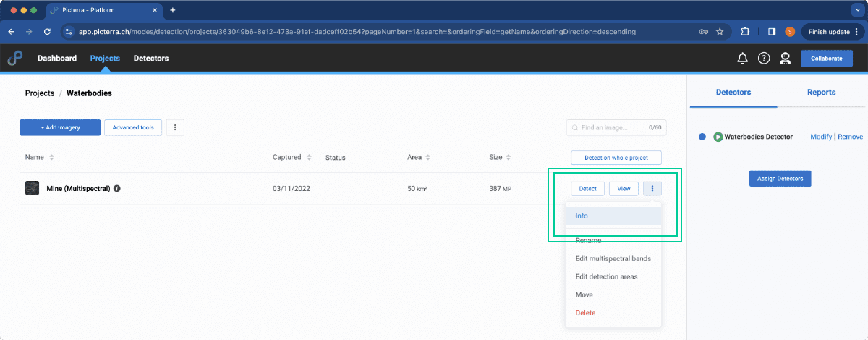Image resolution: width=868 pixels, height=340 pixels.
Task: Open the user account avatar icon
Action: click(x=785, y=59)
